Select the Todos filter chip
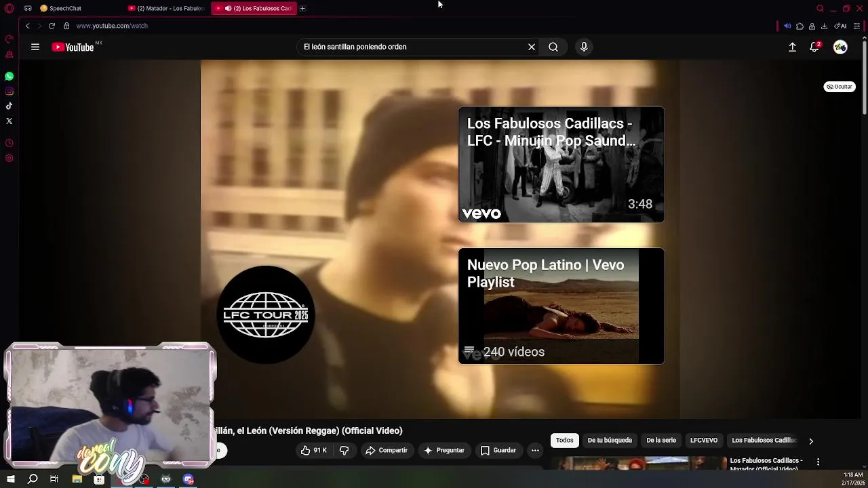Screen dimensions: 868x488 coord(565,441)
